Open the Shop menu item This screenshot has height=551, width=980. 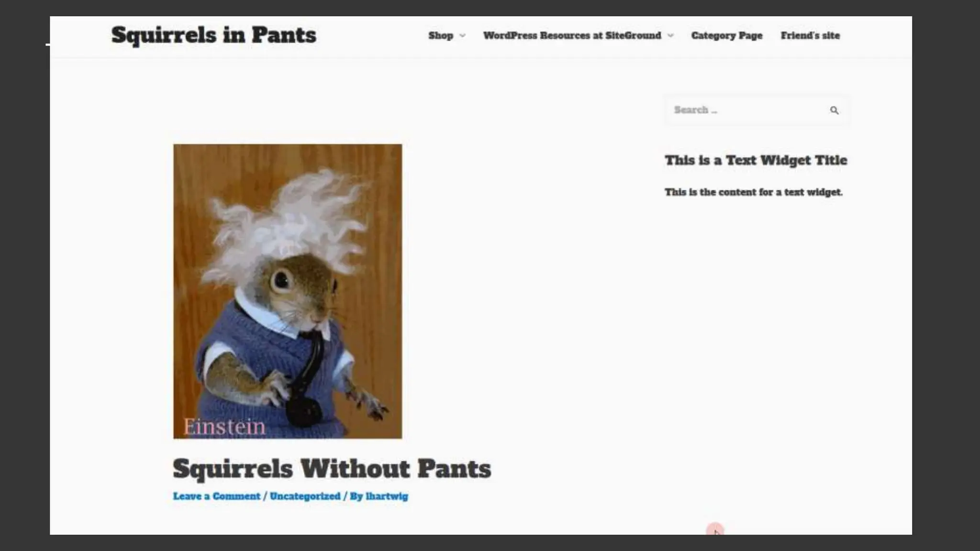tap(440, 36)
